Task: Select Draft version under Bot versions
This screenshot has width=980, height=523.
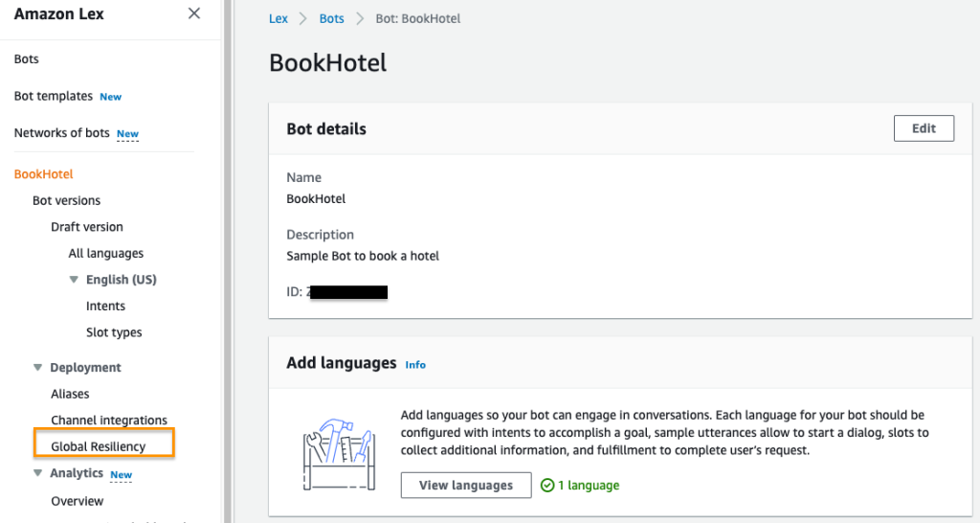Action: click(87, 227)
